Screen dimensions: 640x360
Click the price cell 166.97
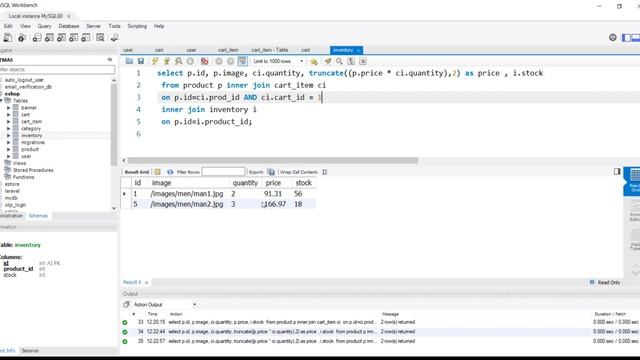pyautogui.click(x=275, y=204)
